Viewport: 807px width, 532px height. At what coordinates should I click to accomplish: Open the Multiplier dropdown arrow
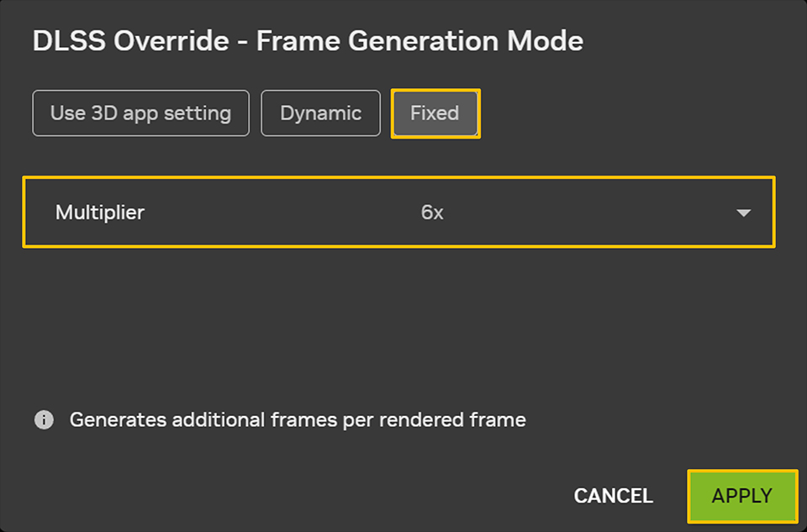click(x=743, y=213)
